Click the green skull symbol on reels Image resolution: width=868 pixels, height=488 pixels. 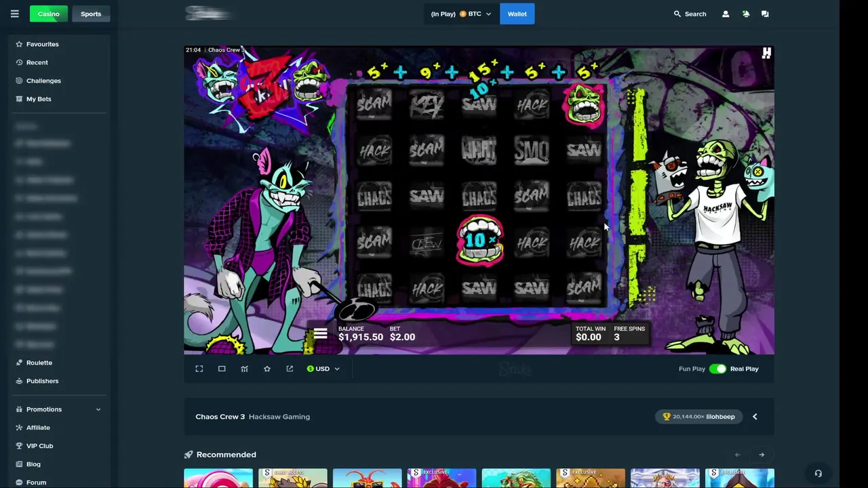[584, 104]
